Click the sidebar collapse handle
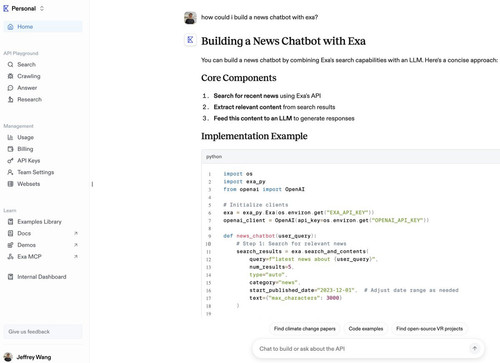Image resolution: width=500 pixels, height=363 pixels. point(92,184)
